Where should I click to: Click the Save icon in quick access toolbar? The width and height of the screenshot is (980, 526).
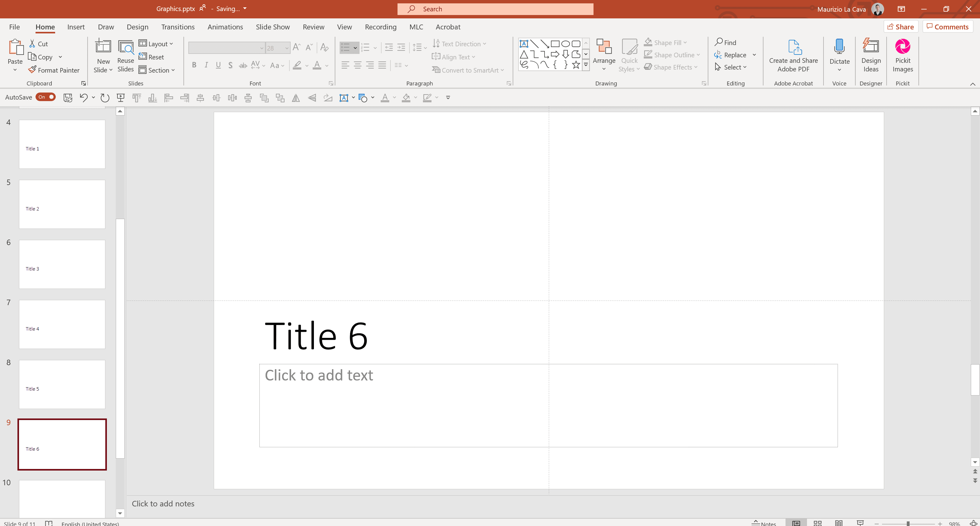coord(68,98)
